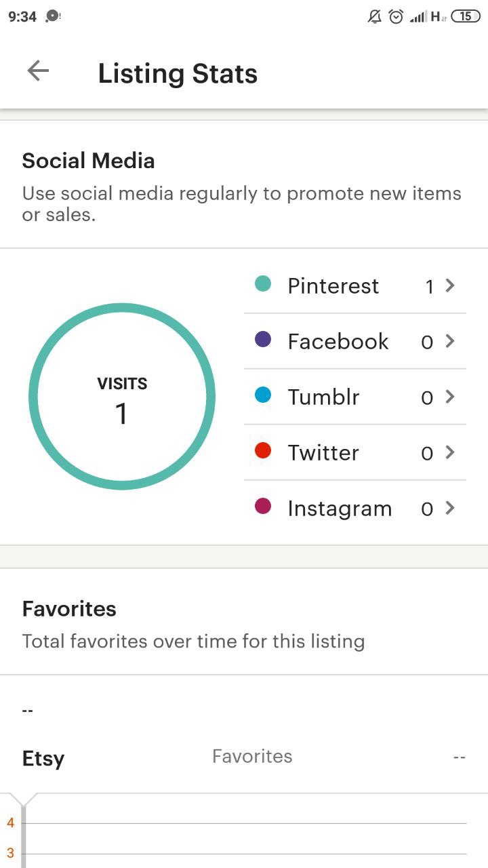Select the purple Facebook color dot
The image size is (488, 868).
point(263,340)
